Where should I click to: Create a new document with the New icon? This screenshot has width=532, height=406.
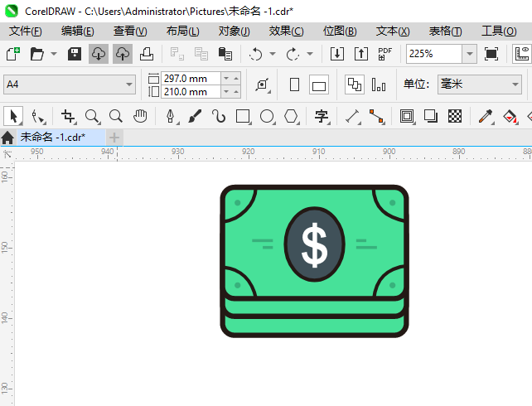(13, 54)
